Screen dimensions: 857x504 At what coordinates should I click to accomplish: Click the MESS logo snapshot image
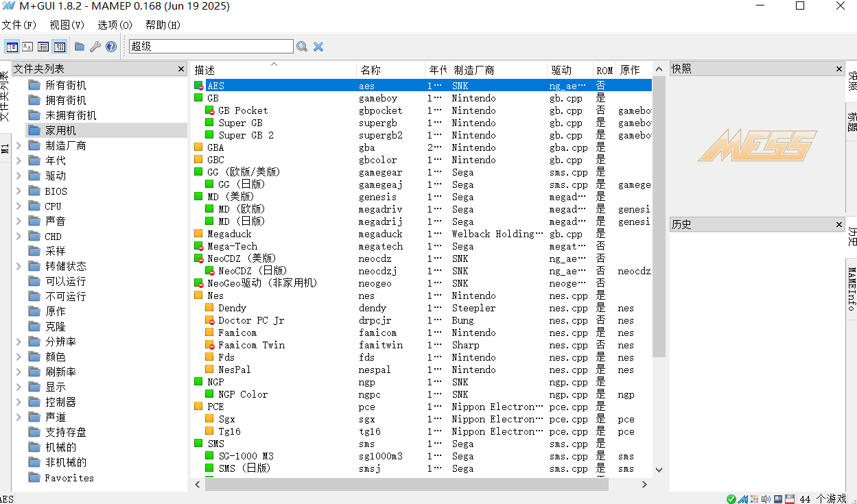tap(758, 145)
